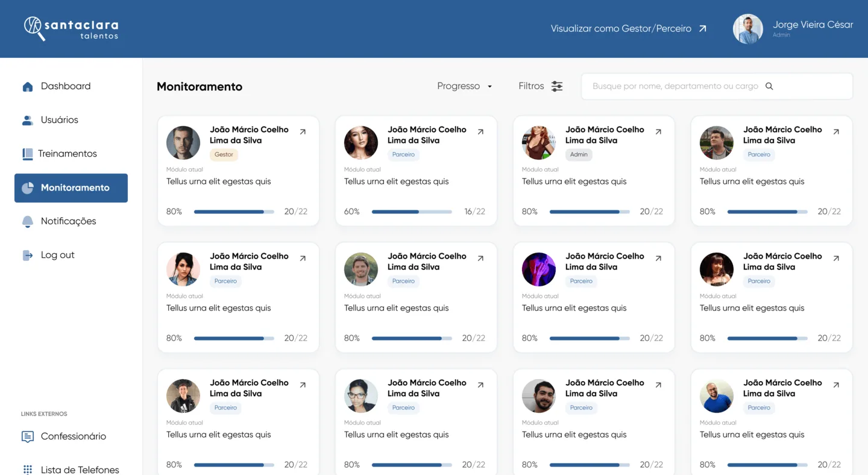
Task: Click the Santa Clara Talentos logo
Action: pos(71,28)
